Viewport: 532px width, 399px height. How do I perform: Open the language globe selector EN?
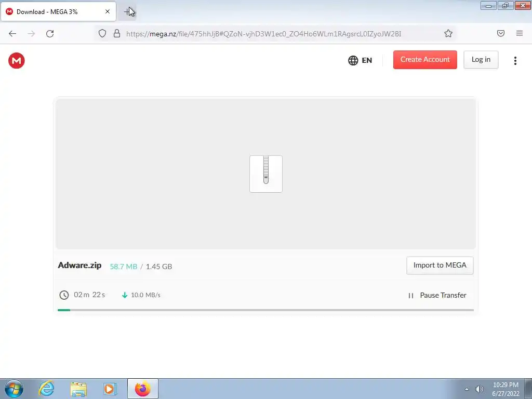360,60
